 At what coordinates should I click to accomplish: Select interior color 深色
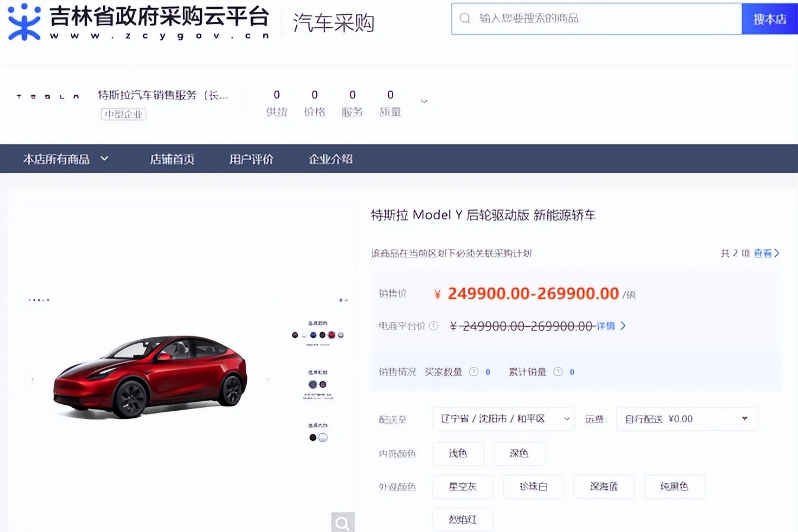pyautogui.click(x=519, y=453)
